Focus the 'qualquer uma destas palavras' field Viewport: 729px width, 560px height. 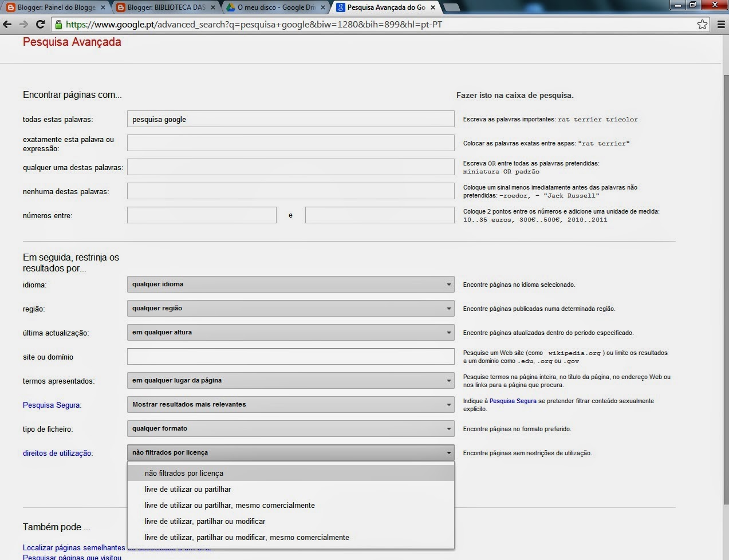[290, 167]
